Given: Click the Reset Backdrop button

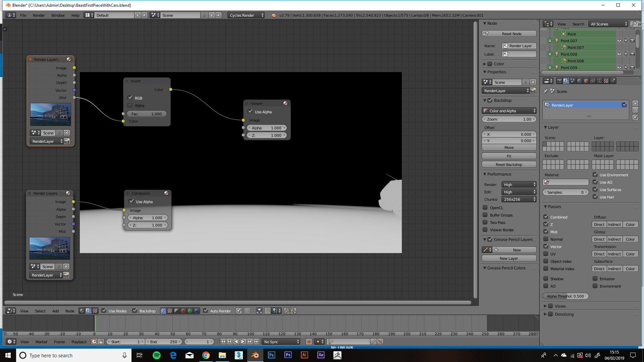Looking at the screenshot, I should (x=509, y=164).
